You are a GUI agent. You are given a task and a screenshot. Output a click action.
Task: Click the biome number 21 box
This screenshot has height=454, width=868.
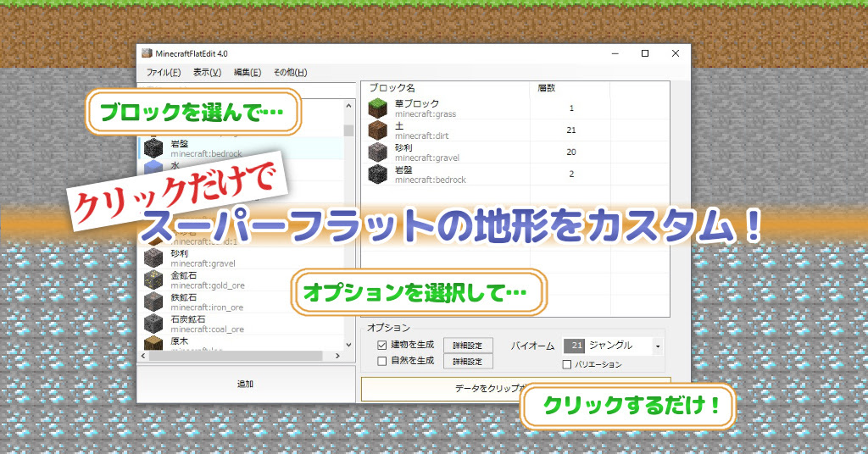click(x=574, y=346)
